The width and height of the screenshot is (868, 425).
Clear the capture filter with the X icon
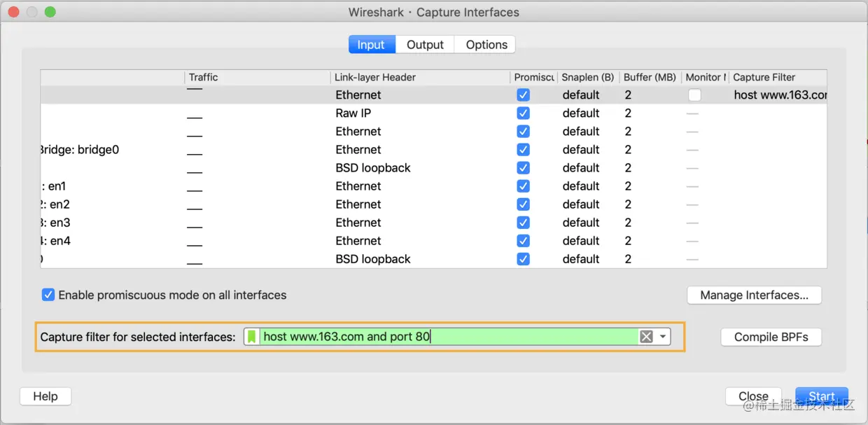point(646,337)
